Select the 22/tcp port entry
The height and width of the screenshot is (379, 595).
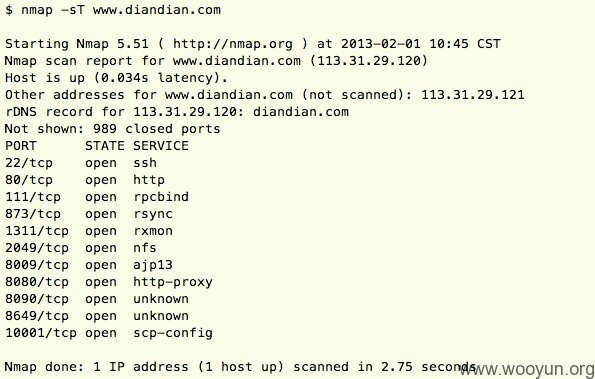[x=29, y=163]
